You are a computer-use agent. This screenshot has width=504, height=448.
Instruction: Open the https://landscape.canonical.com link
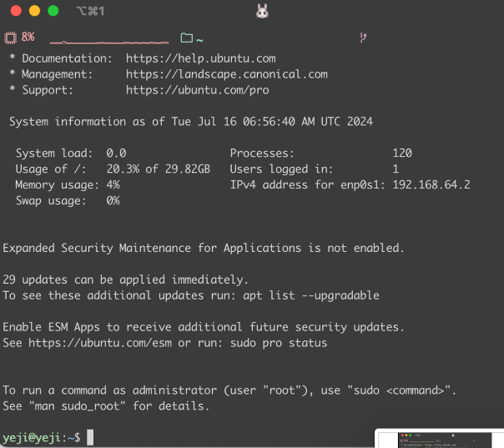coord(227,74)
